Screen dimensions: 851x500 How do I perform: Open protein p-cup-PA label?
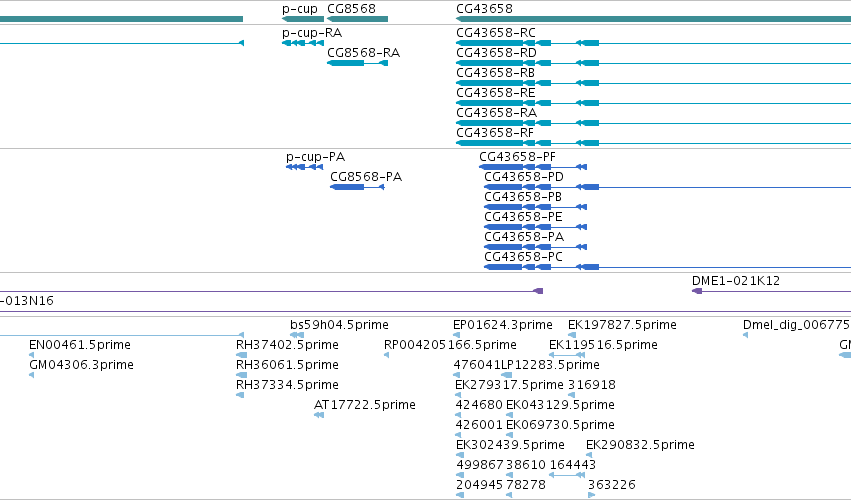pos(315,157)
